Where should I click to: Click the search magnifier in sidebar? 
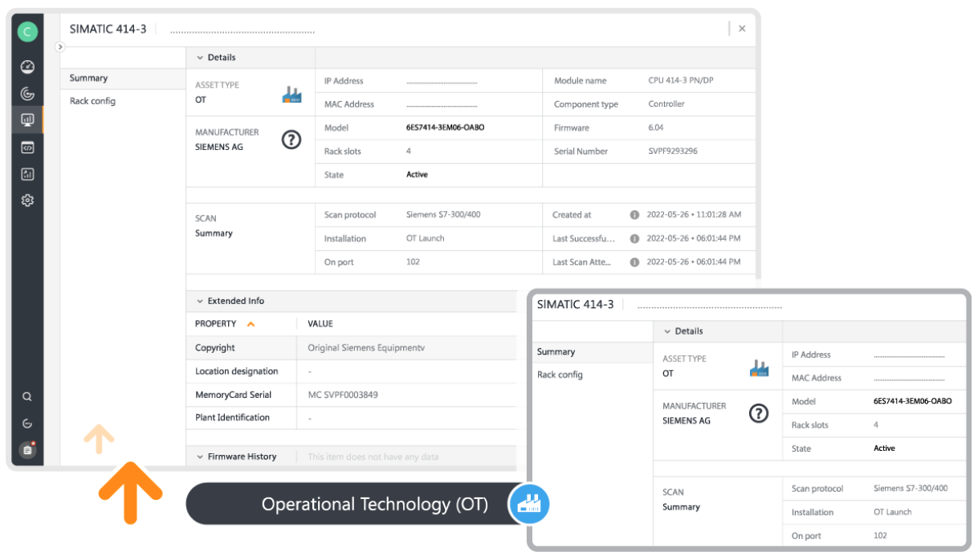[x=27, y=396]
